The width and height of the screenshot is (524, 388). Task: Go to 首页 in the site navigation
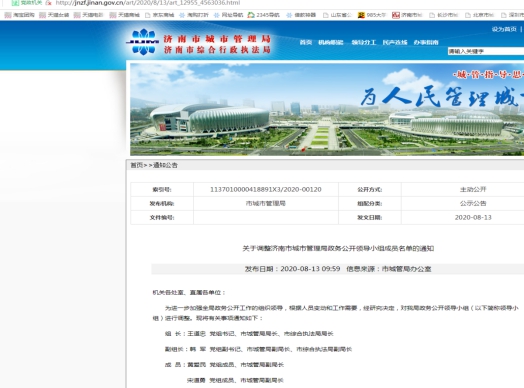coord(306,42)
